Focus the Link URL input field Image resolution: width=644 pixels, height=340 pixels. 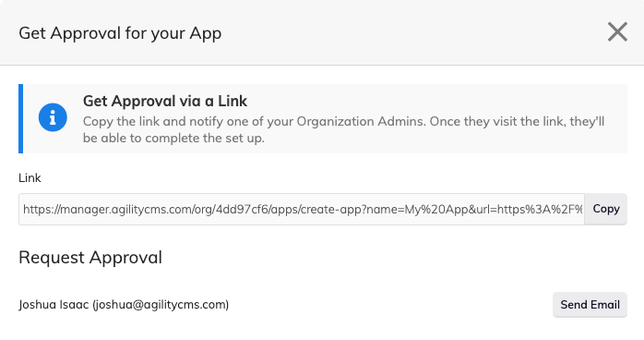pyautogui.click(x=302, y=209)
